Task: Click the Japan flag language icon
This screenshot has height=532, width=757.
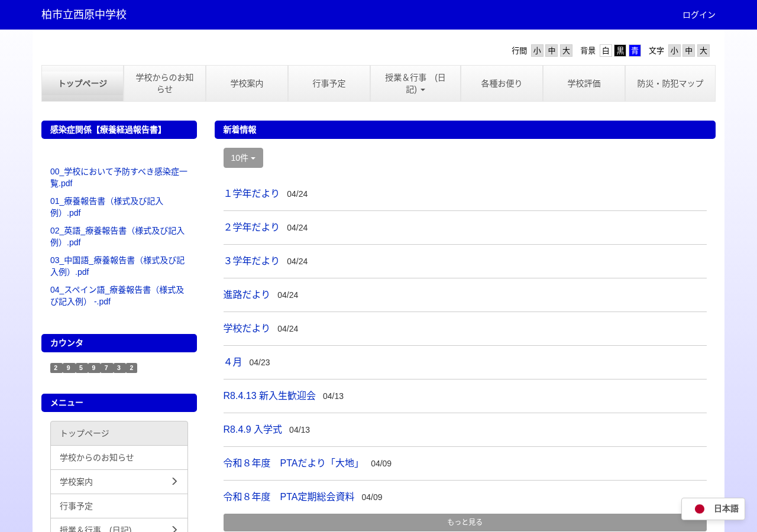Action: (x=700, y=508)
